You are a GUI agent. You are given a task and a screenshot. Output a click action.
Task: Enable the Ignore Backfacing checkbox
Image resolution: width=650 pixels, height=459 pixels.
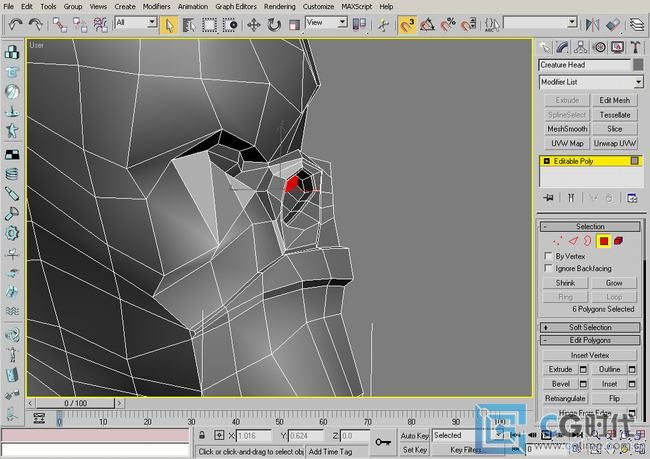[548, 268]
